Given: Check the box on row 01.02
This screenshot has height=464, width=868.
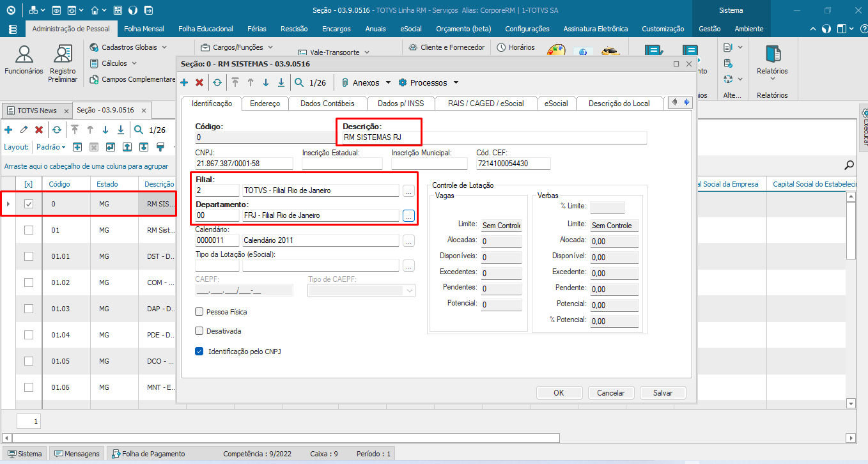Looking at the screenshot, I should click(29, 282).
